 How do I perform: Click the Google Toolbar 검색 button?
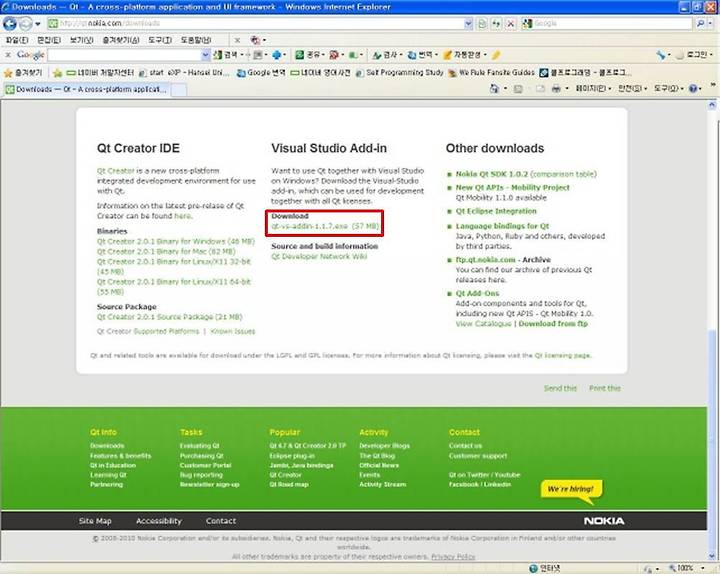pyautogui.click(x=226, y=55)
